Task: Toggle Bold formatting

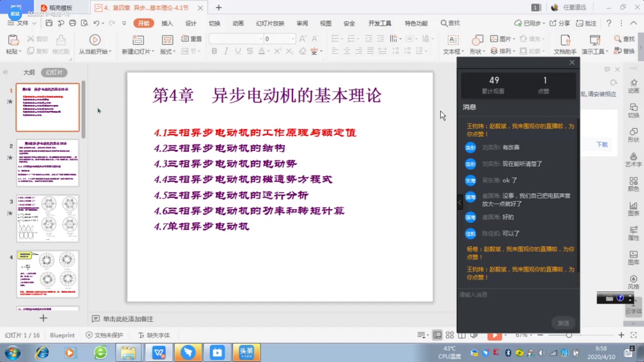Action: (x=214, y=51)
